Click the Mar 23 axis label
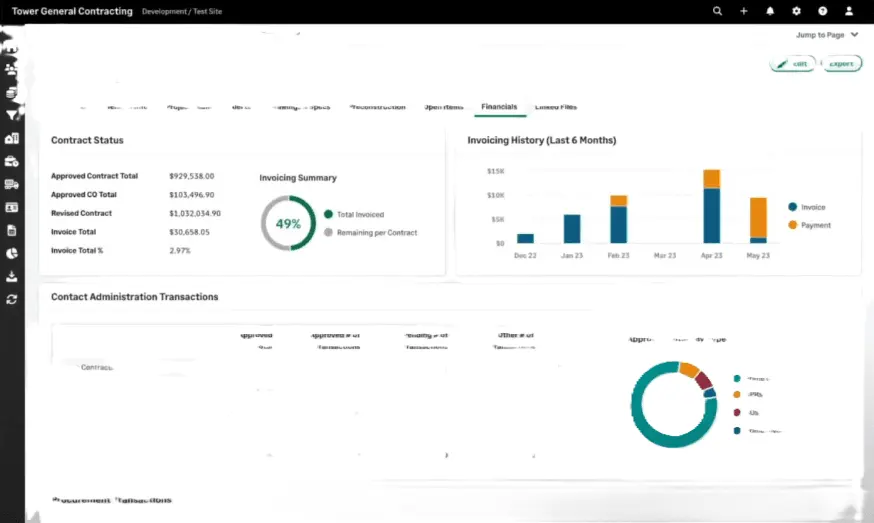Image resolution: width=874 pixels, height=523 pixels. pyautogui.click(x=664, y=255)
